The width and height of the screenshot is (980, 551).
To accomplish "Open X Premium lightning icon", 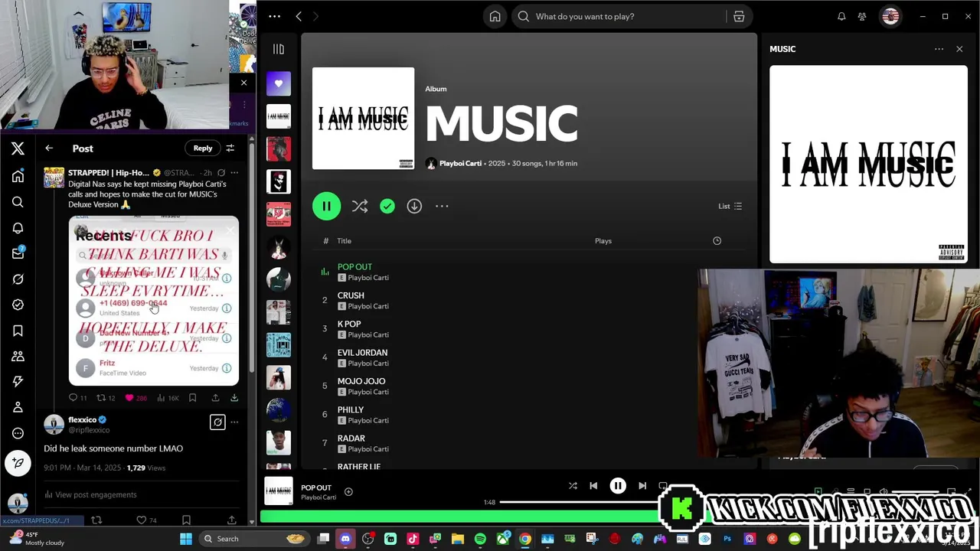I will tap(18, 381).
